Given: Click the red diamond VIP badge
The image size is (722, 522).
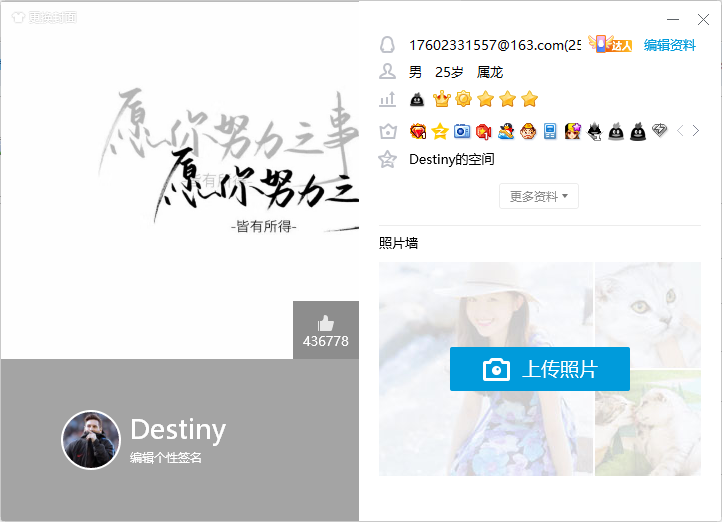Looking at the screenshot, I should [418, 131].
